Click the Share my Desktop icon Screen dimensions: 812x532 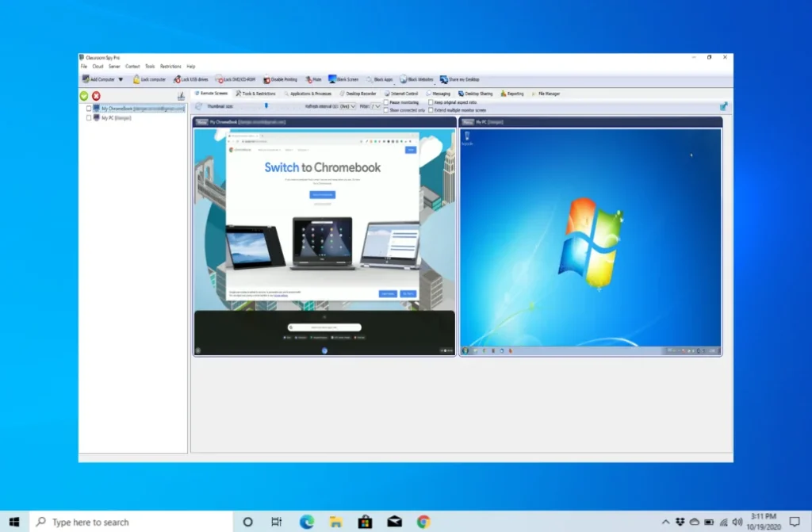(444, 79)
